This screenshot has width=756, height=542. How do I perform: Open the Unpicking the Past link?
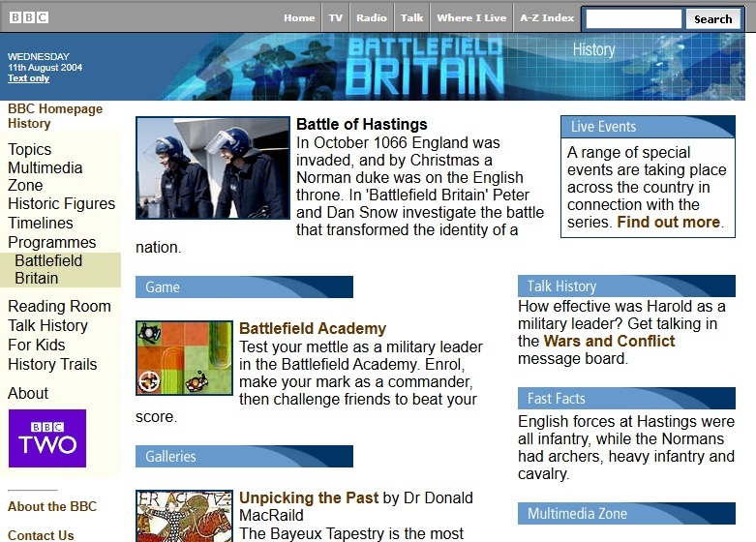[x=309, y=497]
